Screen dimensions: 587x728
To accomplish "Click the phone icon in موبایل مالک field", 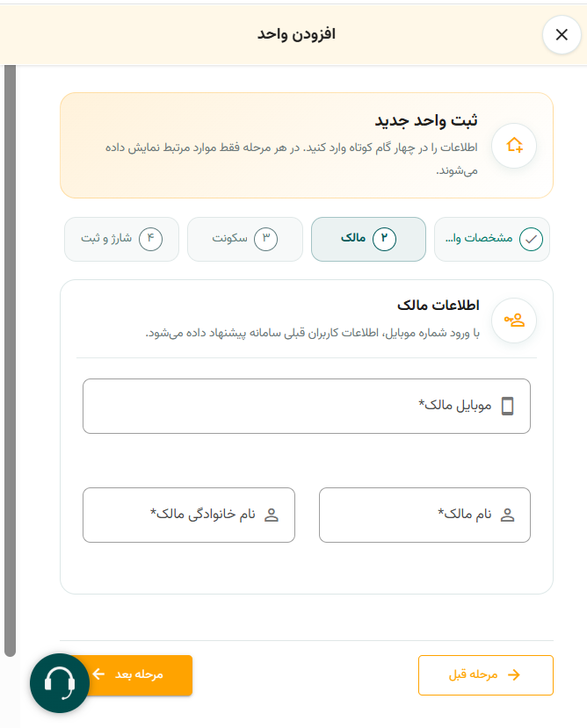I will coord(508,407).
